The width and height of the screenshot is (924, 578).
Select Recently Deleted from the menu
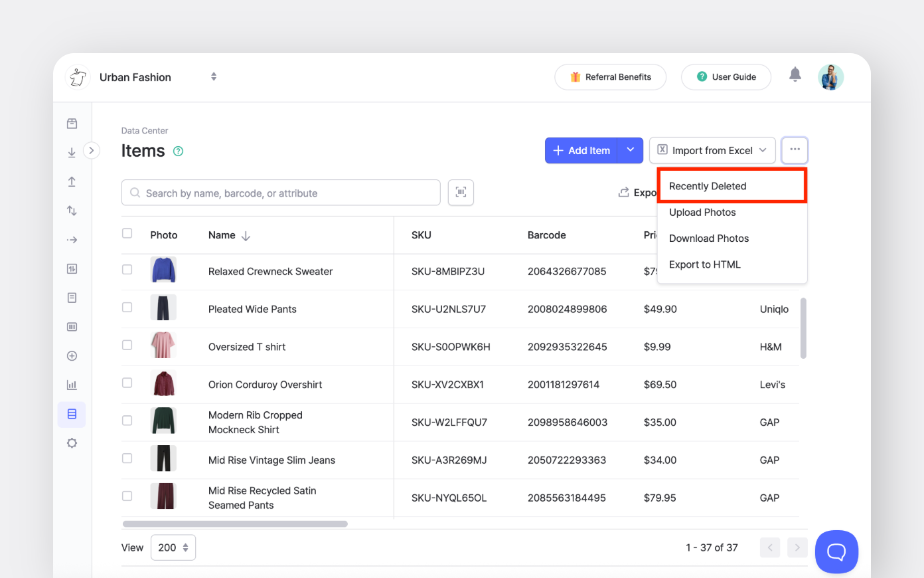[707, 186]
